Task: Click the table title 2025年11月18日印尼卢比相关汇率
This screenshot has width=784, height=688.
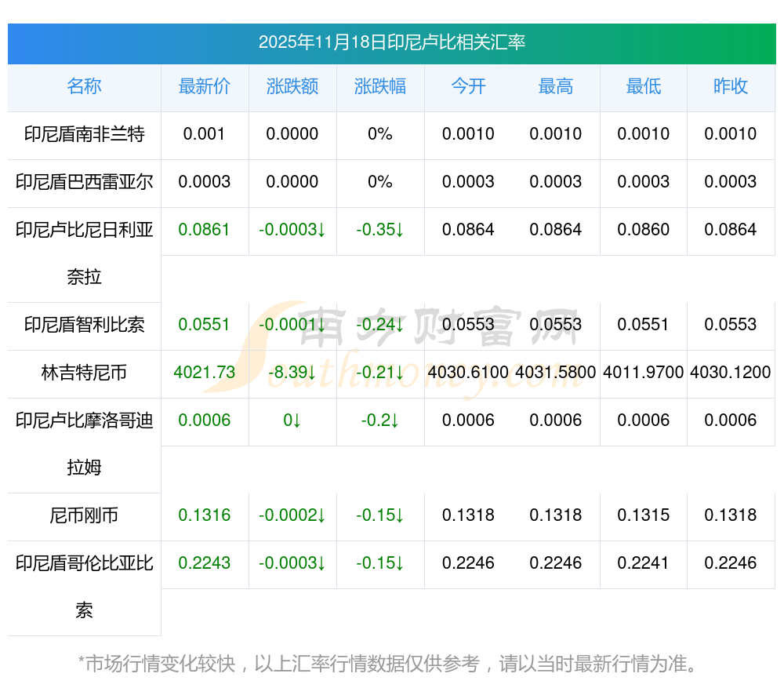Action: (x=391, y=42)
